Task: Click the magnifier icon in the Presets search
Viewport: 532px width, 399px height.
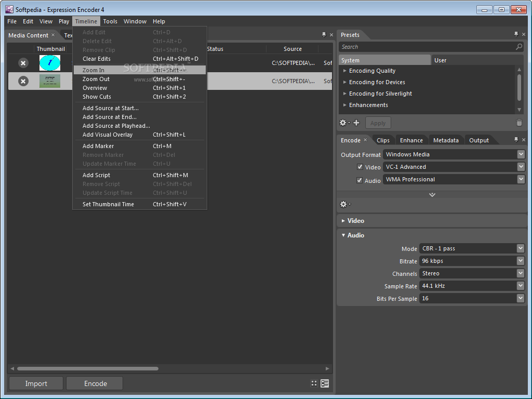Action: point(519,47)
